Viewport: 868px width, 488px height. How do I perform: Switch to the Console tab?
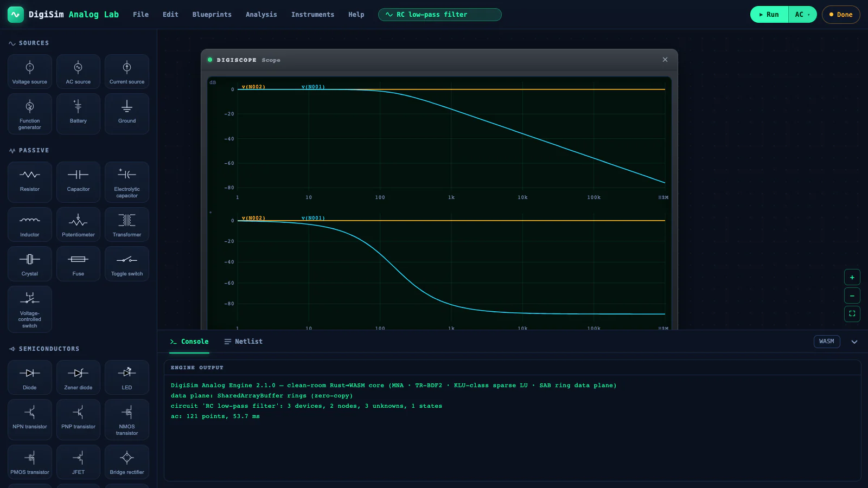(189, 342)
